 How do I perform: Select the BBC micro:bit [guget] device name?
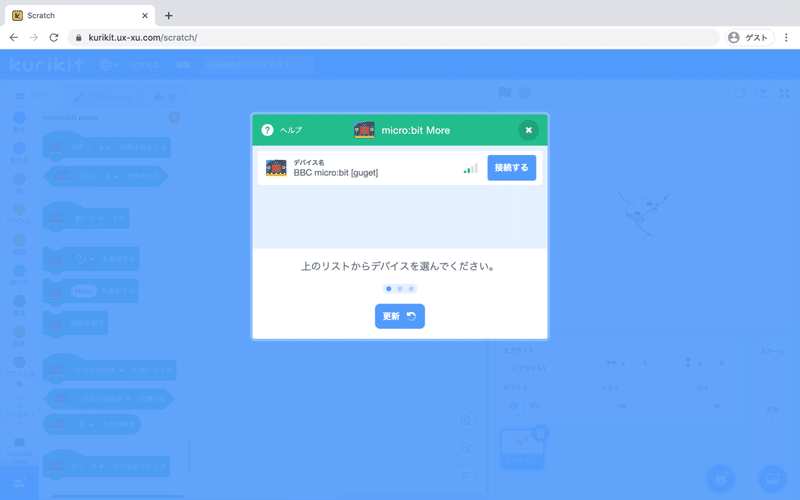[336, 172]
